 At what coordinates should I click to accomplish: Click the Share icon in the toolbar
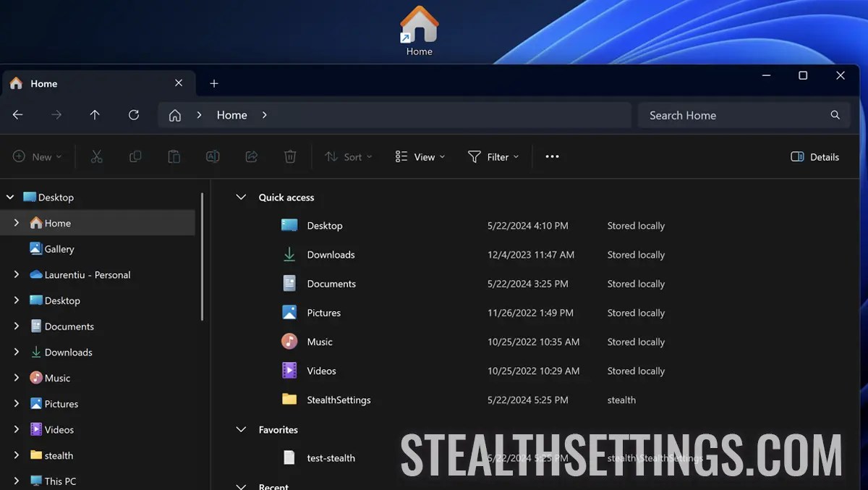[x=252, y=156]
